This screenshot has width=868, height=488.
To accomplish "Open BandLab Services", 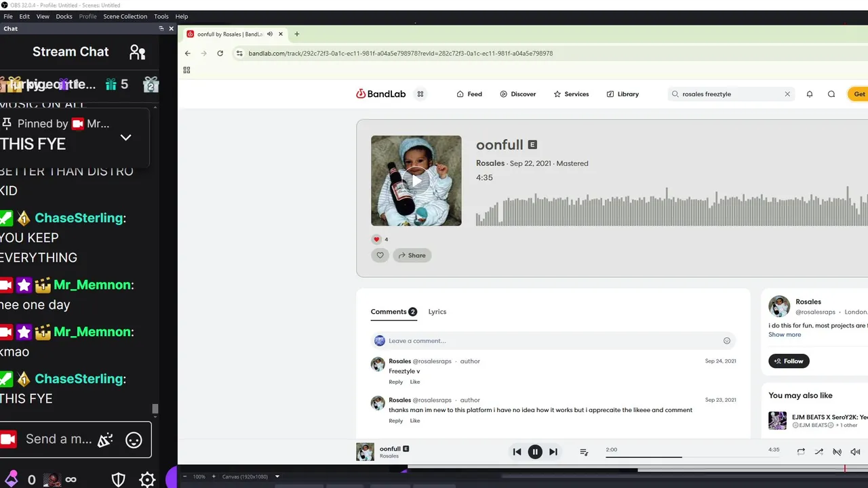I will click(x=571, y=94).
